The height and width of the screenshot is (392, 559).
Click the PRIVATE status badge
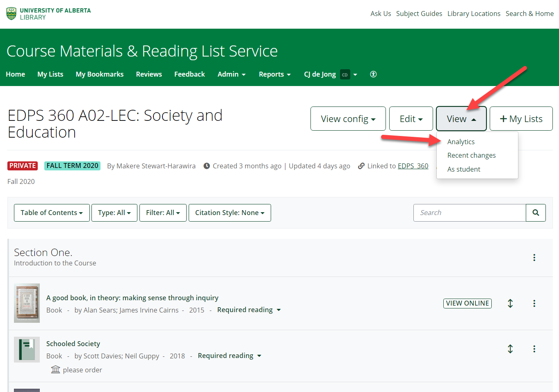(23, 166)
